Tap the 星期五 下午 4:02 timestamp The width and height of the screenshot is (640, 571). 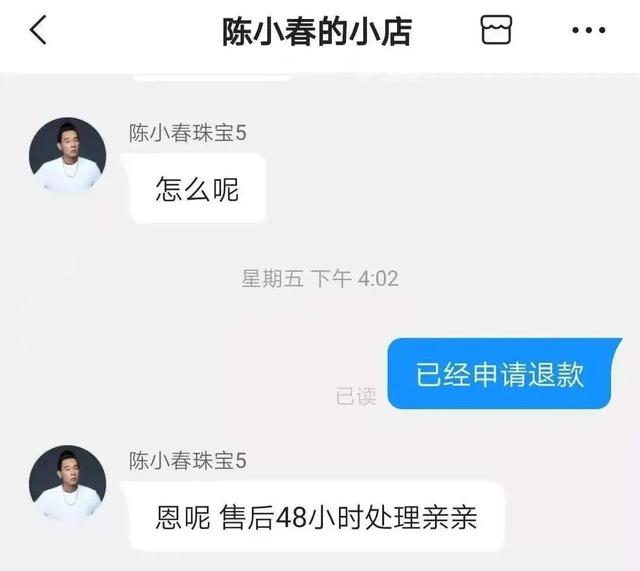320,278
